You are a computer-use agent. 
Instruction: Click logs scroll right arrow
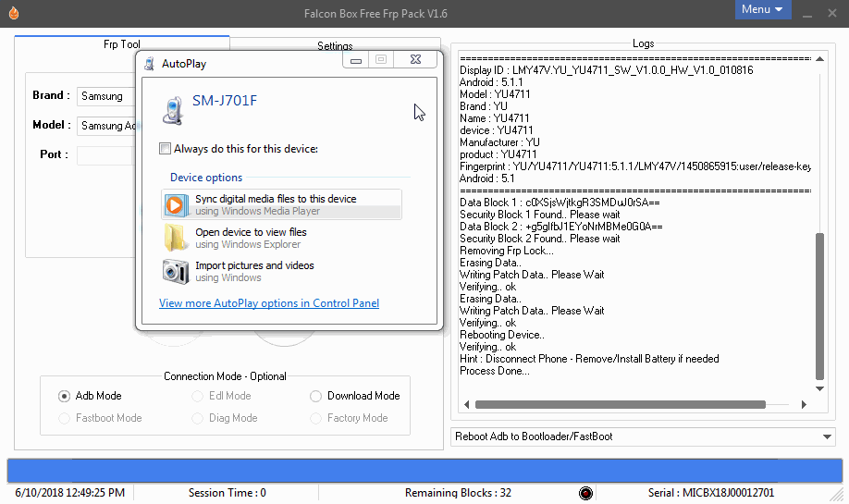804,404
